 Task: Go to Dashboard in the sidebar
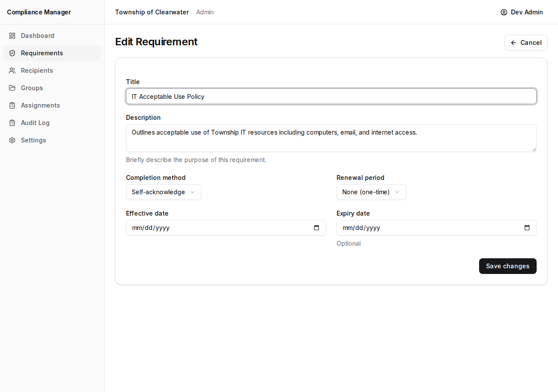pyautogui.click(x=52, y=36)
